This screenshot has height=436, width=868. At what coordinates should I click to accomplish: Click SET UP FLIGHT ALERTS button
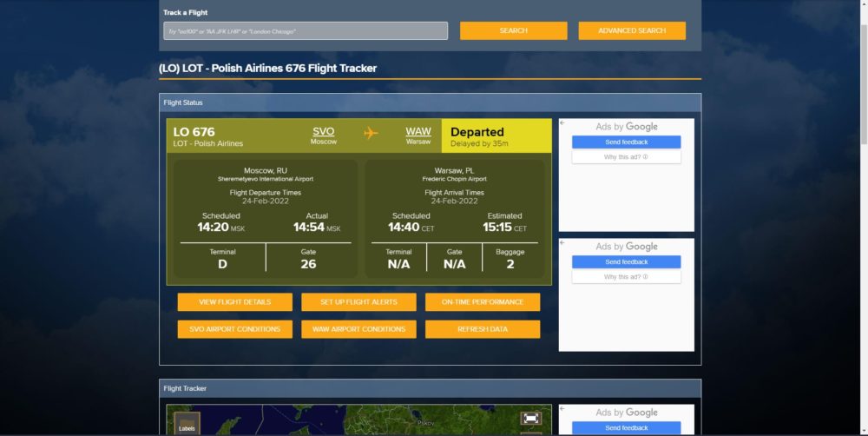click(x=358, y=302)
